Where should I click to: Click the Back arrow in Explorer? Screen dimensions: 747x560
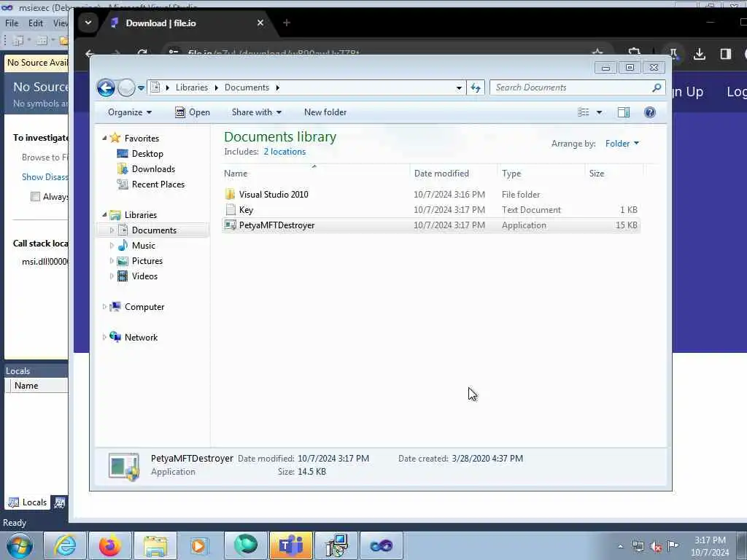[106, 87]
